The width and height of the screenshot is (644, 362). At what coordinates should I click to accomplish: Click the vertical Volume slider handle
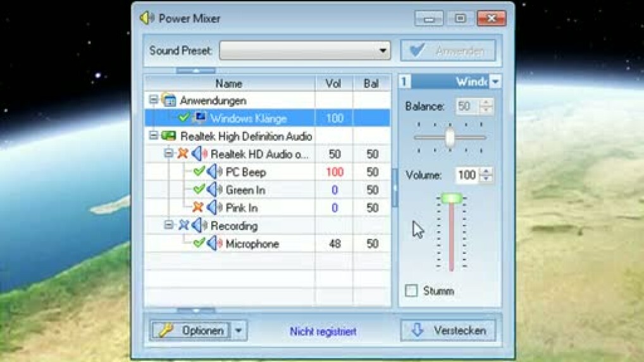tap(451, 198)
